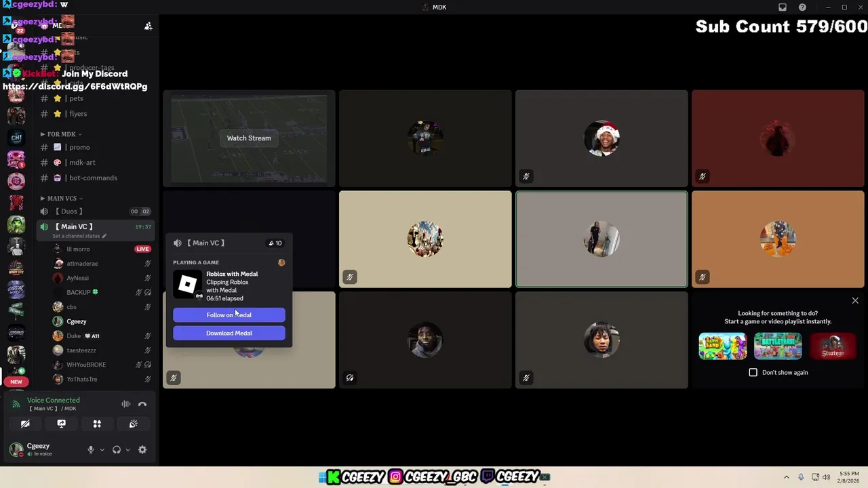Screen dimensions: 868x488
Task: Click Download Medal button
Action: click(x=229, y=333)
